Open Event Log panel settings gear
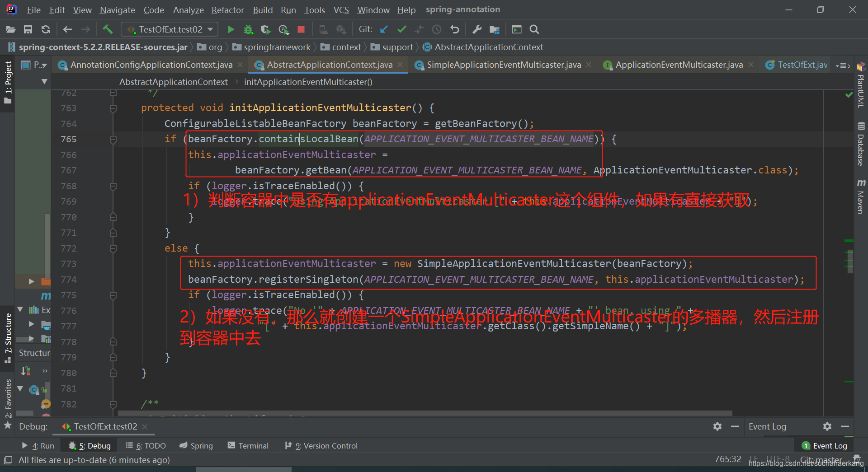 pos(827,426)
